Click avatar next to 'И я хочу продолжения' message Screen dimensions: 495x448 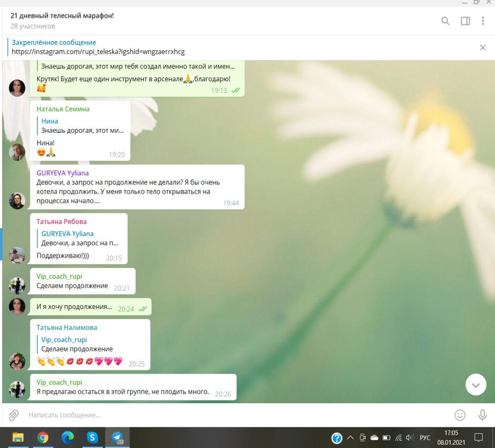click(17, 307)
